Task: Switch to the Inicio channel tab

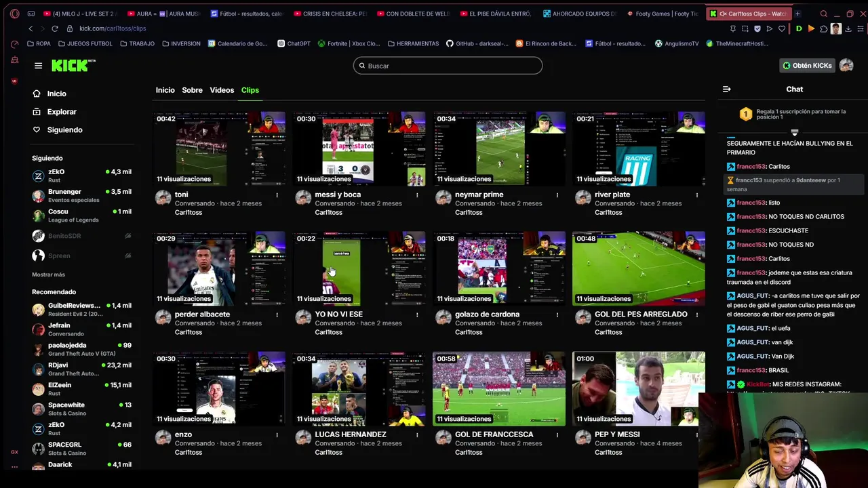Action: point(165,90)
